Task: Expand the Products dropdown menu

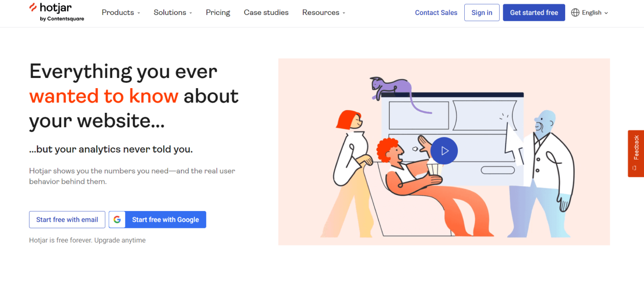Action: [121, 12]
